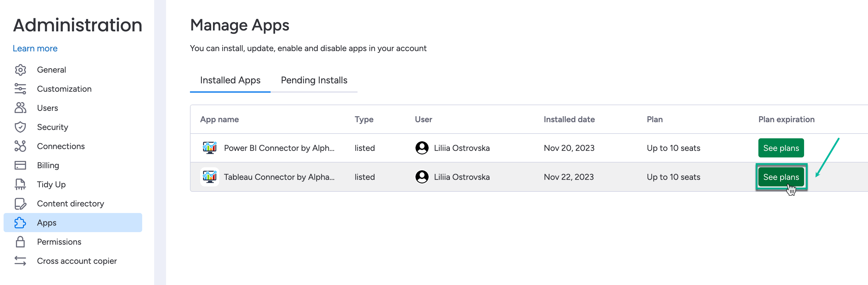This screenshot has height=285, width=868.
Task: Click the Cross account copier arrows icon
Action: click(20, 261)
